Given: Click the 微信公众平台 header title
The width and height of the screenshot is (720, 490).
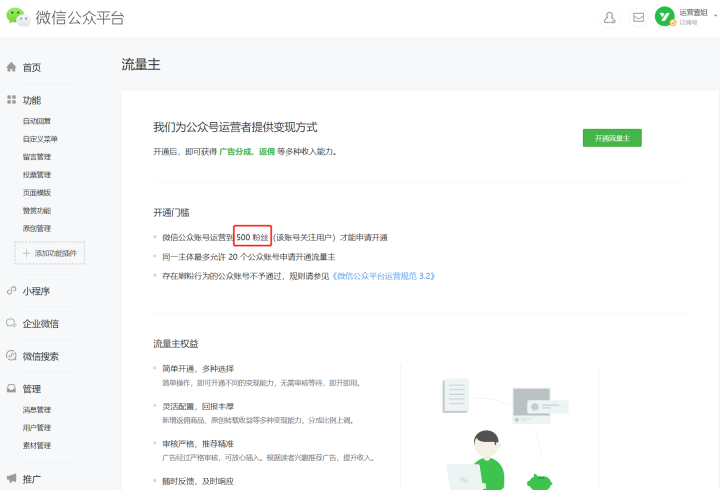Looking at the screenshot, I should pos(80,17).
